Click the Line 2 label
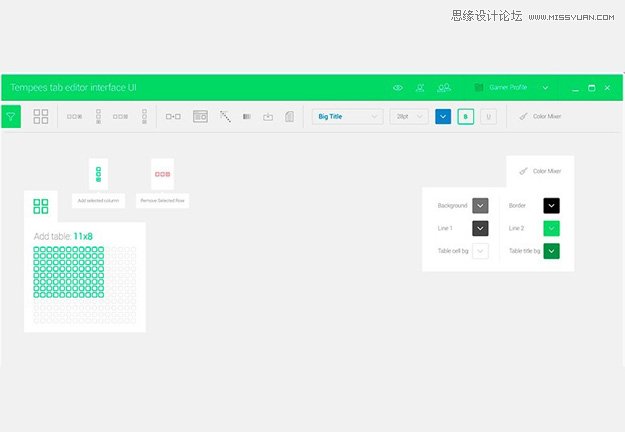 [x=516, y=228]
